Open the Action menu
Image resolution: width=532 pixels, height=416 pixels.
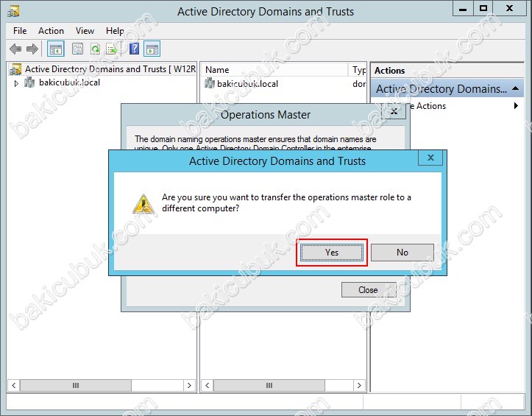(x=51, y=31)
